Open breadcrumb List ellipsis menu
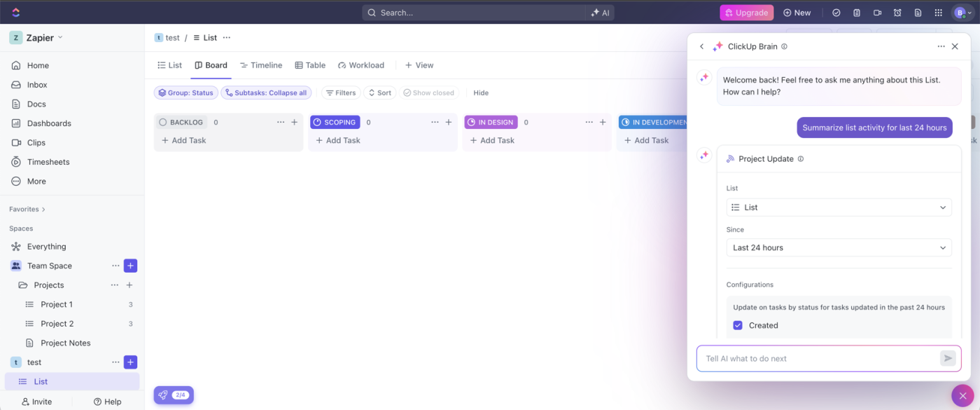 pos(226,38)
